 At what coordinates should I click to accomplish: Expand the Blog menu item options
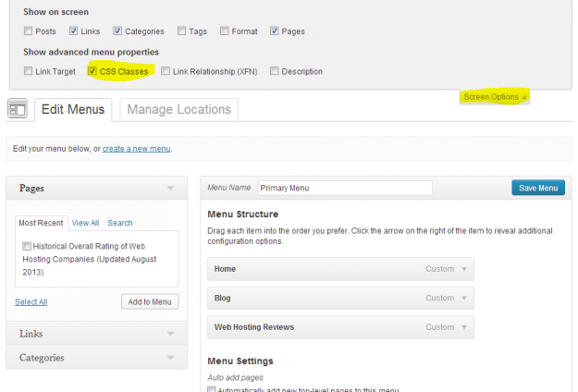point(464,298)
